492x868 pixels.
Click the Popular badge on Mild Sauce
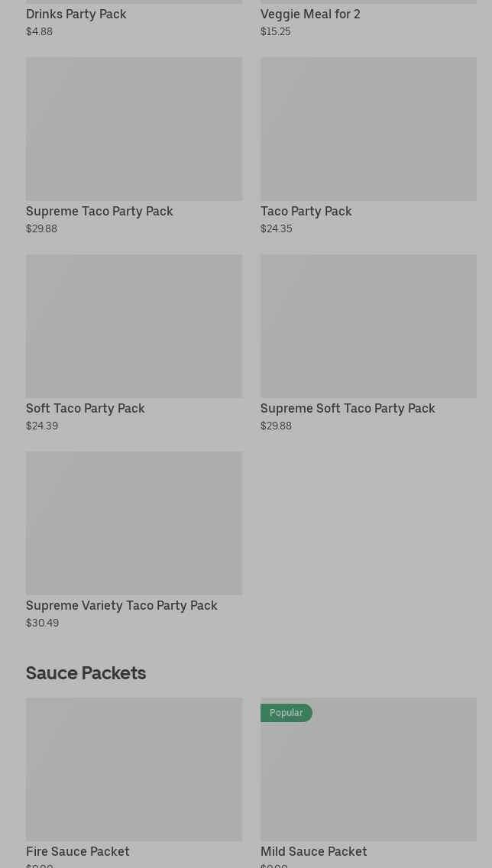pyautogui.click(x=286, y=713)
